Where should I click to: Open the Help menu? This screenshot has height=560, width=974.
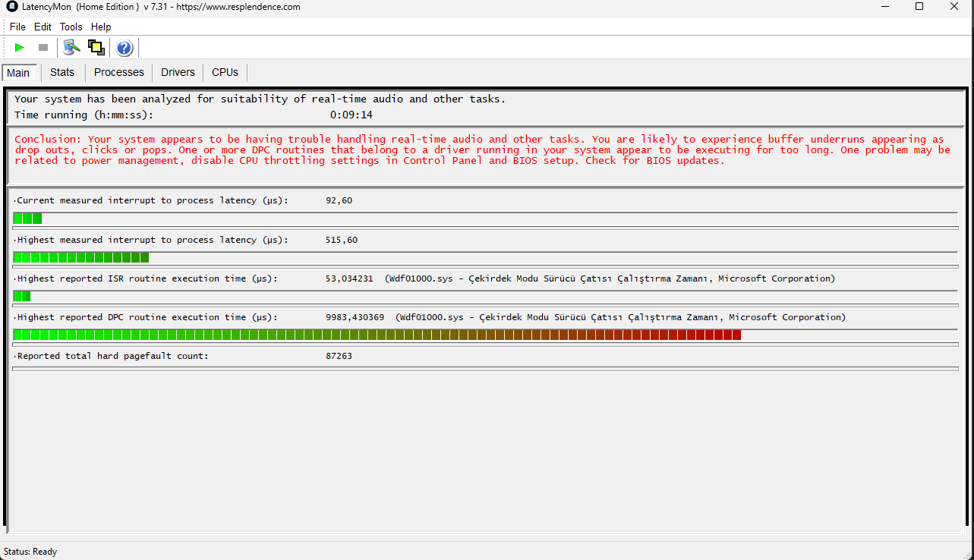click(x=101, y=27)
